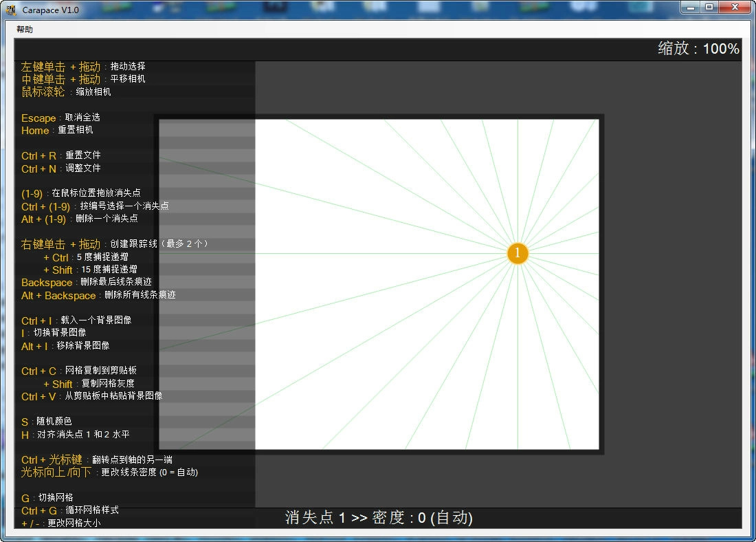756x542 pixels.
Task: Click the 对齐消失点 1 和 2 水平 line
Action: pyautogui.click(x=75, y=435)
